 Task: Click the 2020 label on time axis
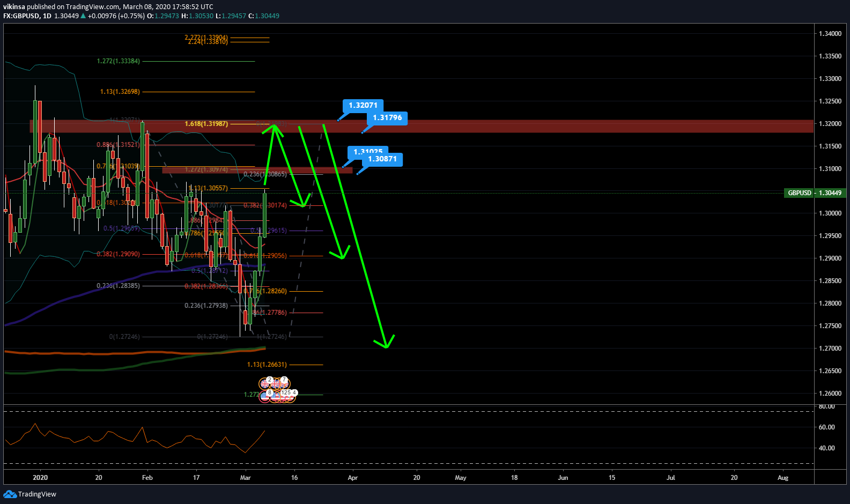(x=40, y=478)
